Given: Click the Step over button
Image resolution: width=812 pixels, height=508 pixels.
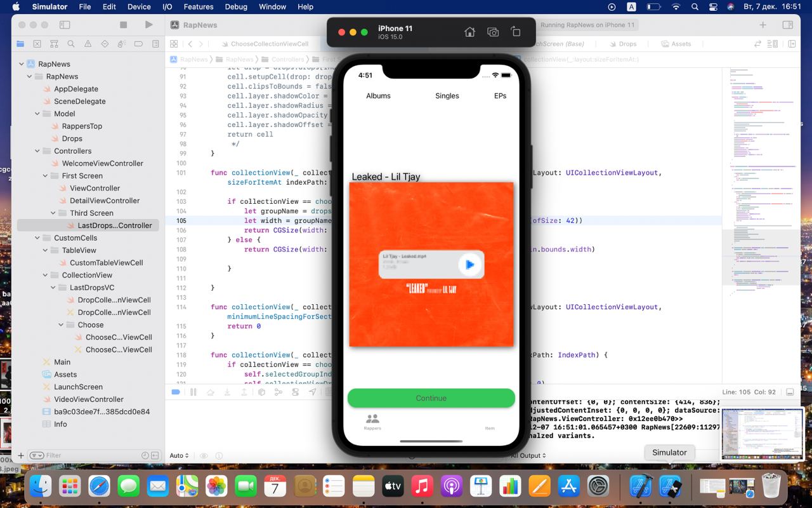Looking at the screenshot, I should [x=211, y=392].
